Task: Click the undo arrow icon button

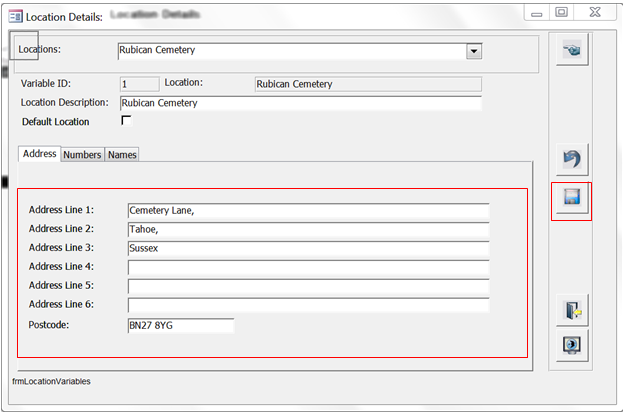Action: (x=572, y=160)
